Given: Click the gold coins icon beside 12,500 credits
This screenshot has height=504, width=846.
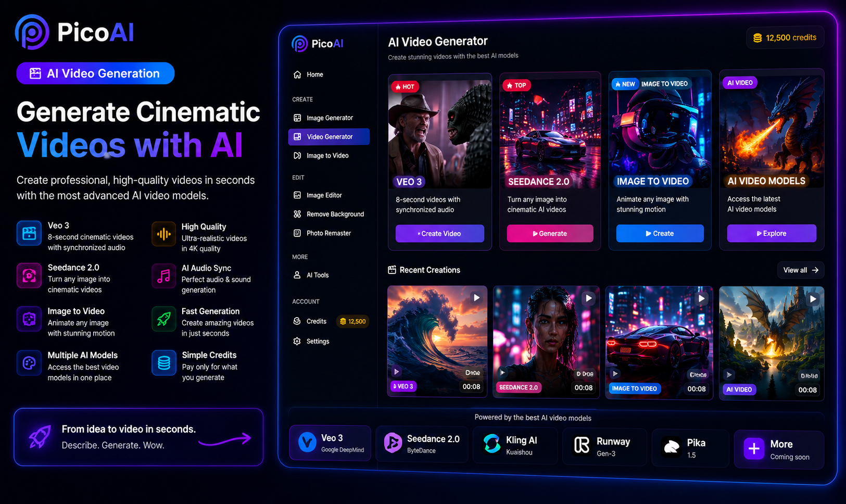Looking at the screenshot, I should click(757, 38).
